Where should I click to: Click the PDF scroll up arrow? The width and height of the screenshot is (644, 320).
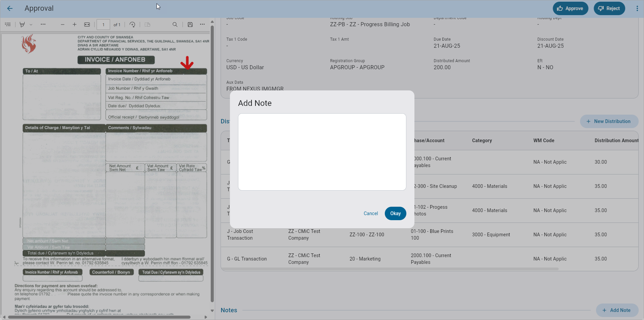click(212, 22)
